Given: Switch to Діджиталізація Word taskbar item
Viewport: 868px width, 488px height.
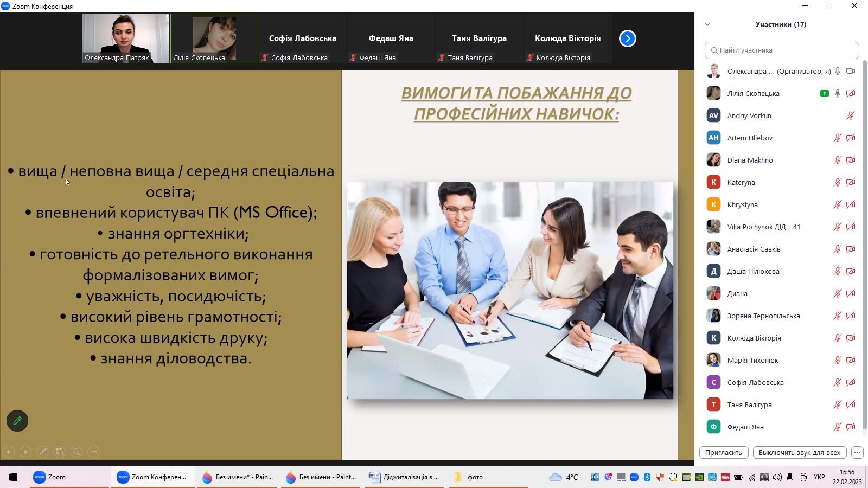Looking at the screenshot, I should point(405,477).
